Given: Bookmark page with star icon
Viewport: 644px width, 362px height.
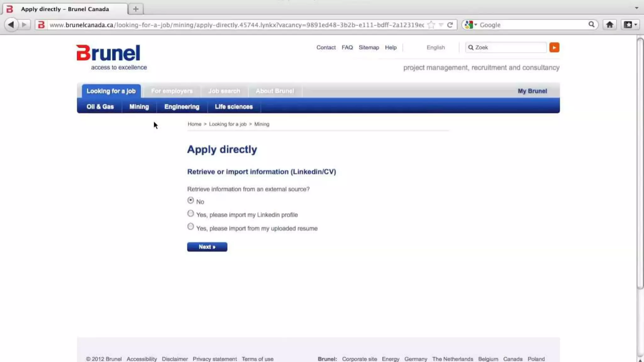Looking at the screenshot, I should click(431, 25).
